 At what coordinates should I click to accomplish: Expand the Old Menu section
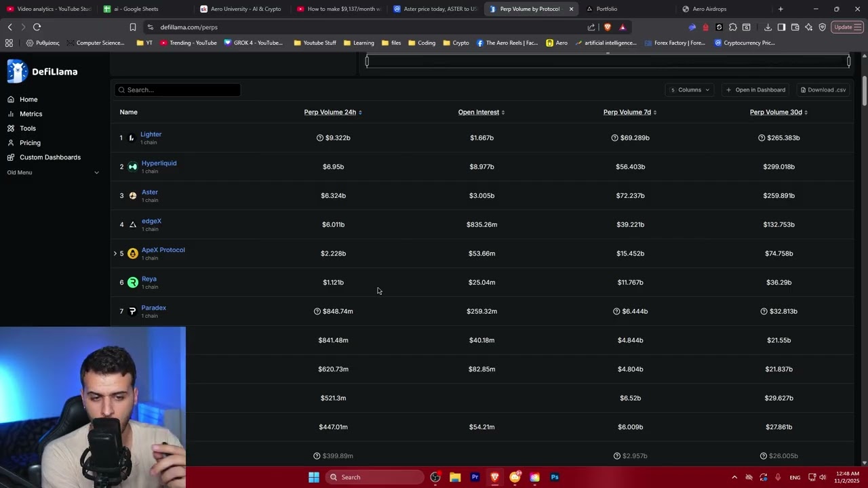point(53,172)
